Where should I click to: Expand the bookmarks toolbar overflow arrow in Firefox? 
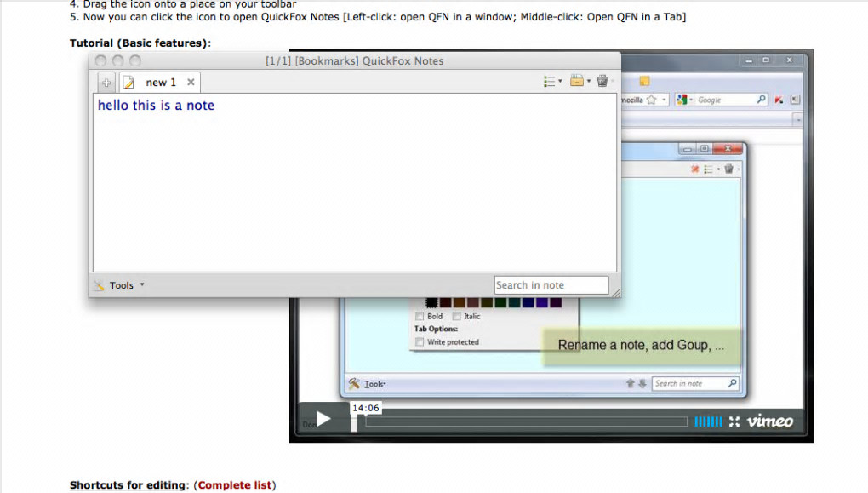797,119
